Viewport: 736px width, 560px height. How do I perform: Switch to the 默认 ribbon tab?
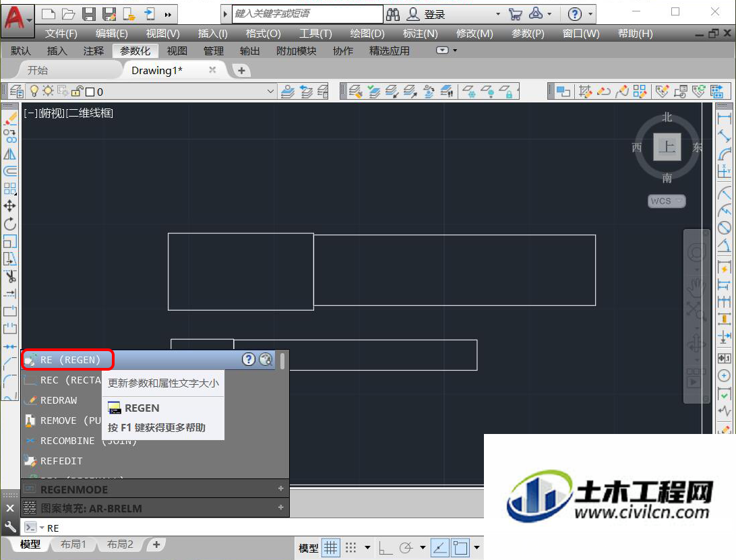[21, 51]
